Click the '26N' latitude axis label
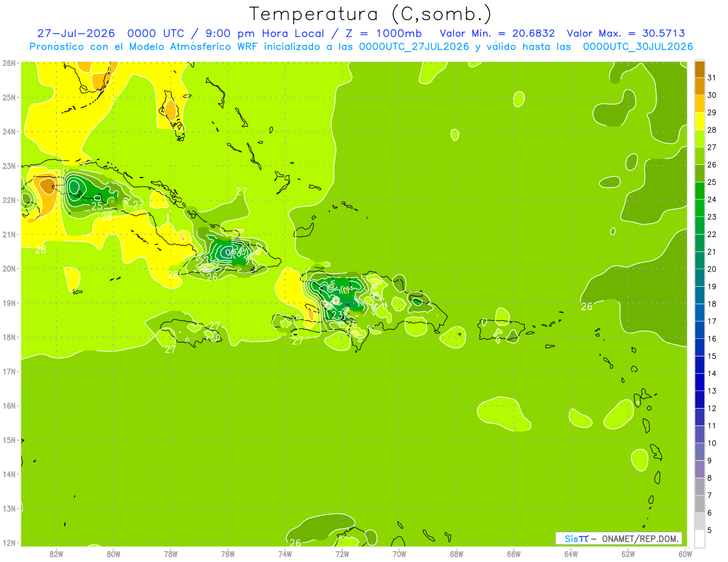Image resolution: width=728 pixels, height=562 pixels. click(8, 62)
